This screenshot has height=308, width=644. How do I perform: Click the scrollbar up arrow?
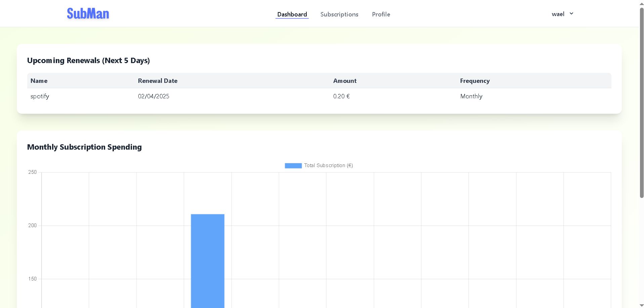(x=641, y=3)
